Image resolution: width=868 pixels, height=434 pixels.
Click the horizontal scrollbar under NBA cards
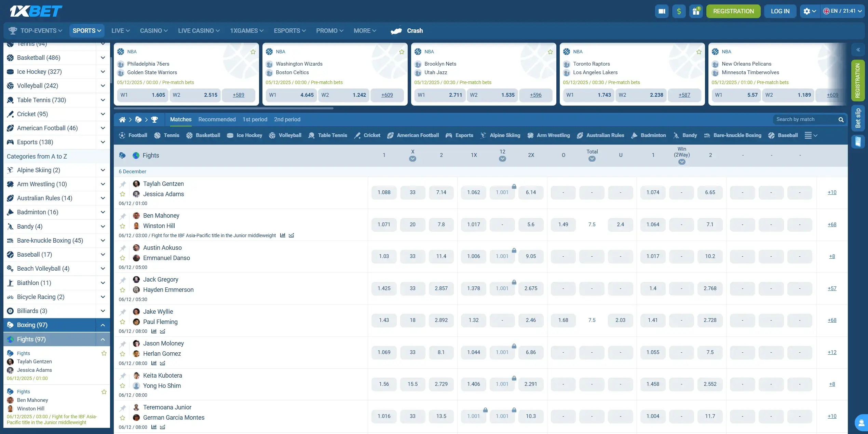224,108
